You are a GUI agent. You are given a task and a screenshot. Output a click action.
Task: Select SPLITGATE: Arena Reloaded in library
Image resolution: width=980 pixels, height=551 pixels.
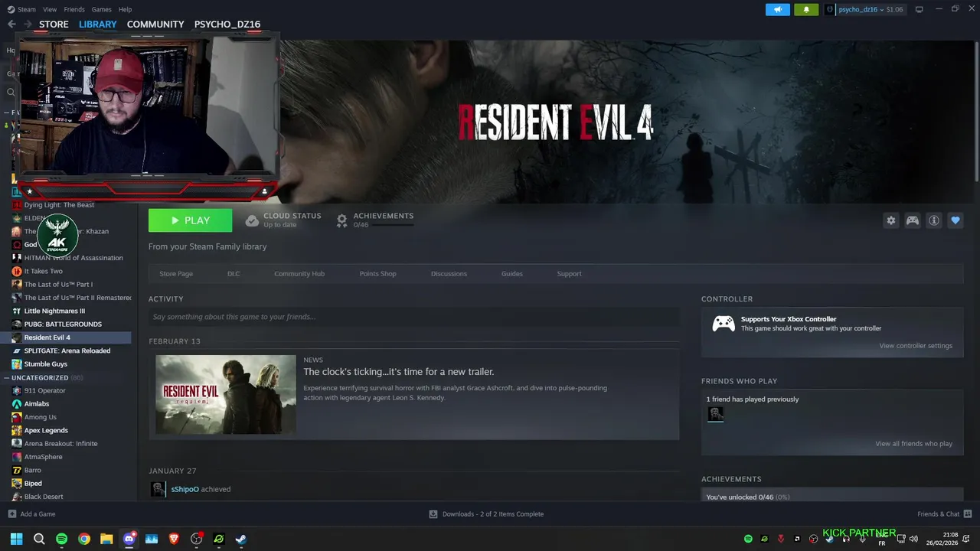(67, 350)
